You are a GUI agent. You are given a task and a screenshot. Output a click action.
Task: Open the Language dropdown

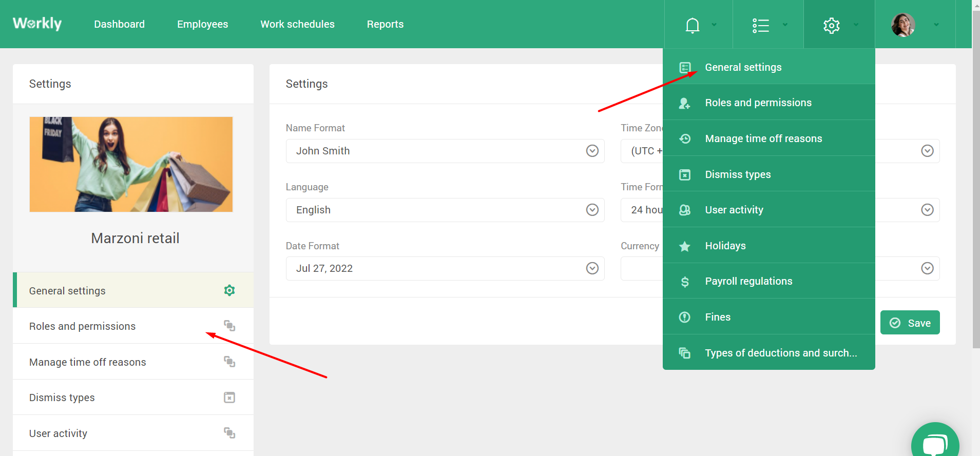tap(445, 210)
